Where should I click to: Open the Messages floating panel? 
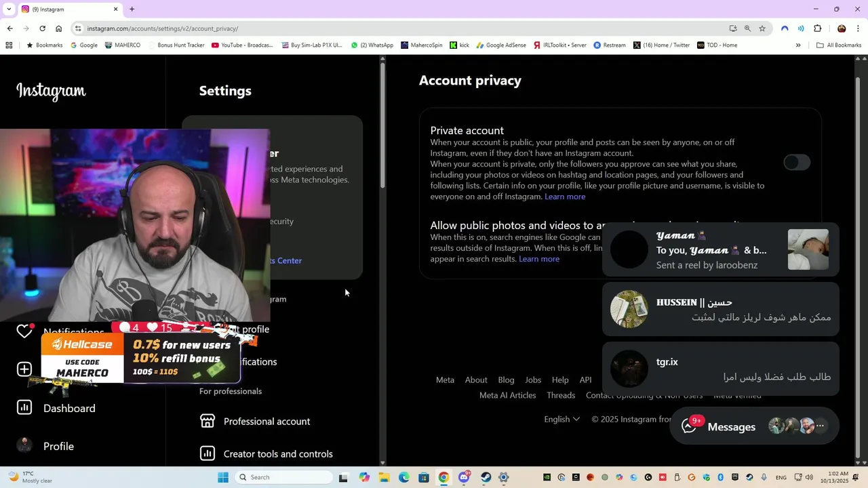[x=753, y=426]
